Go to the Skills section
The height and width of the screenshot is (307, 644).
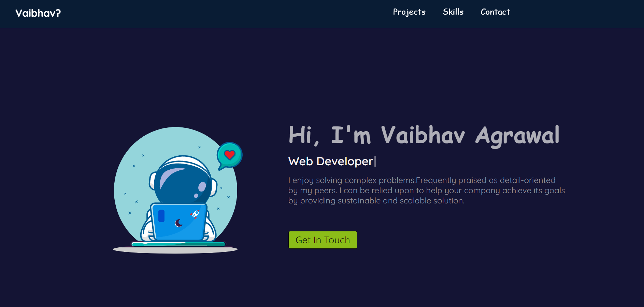coord(453,12)
